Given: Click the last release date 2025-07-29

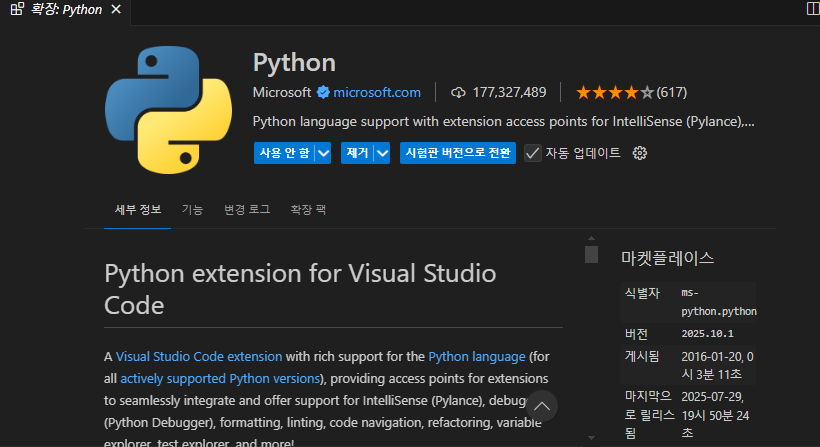Looking at the screenshot, I should point(715,415).
